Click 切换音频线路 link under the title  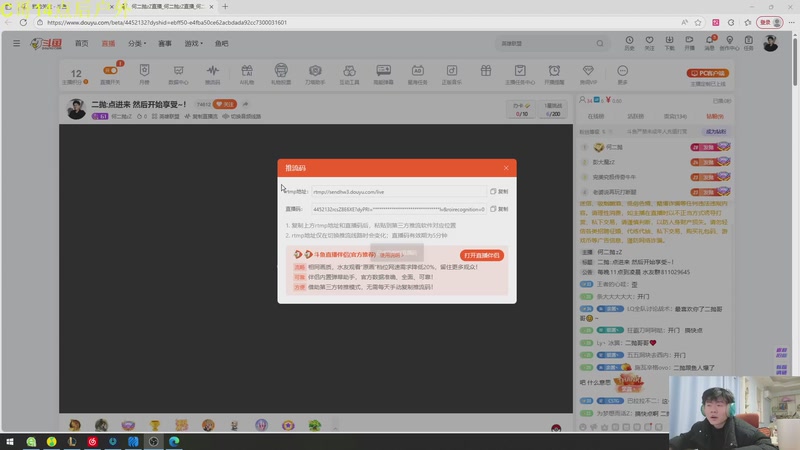[242, 116]
